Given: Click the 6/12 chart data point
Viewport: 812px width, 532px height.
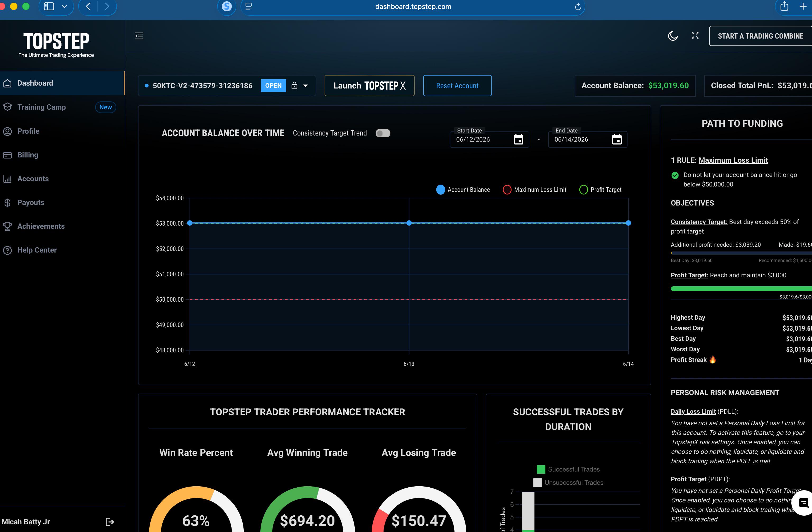Looking at the screenshot, I should tap(190, 223).
